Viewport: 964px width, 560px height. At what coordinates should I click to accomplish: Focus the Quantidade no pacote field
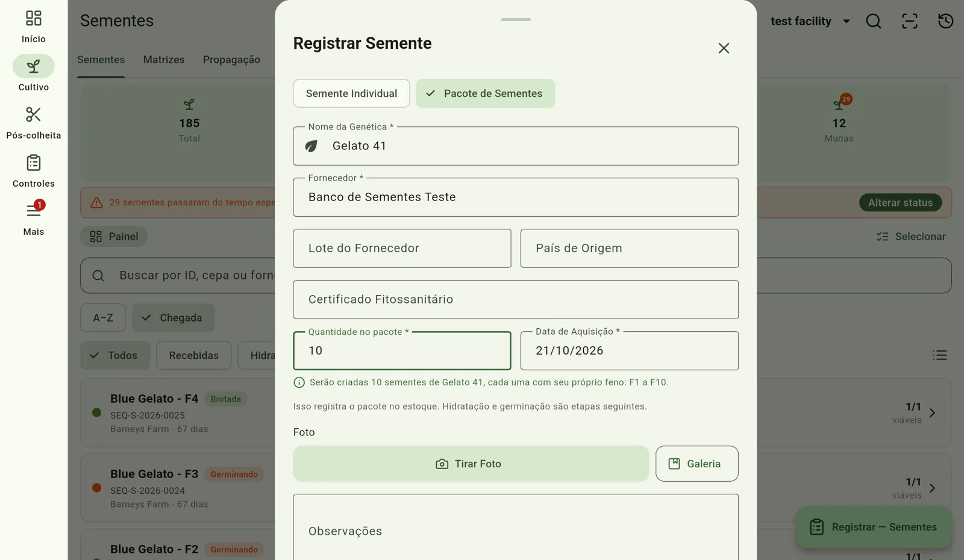[402, 350]
